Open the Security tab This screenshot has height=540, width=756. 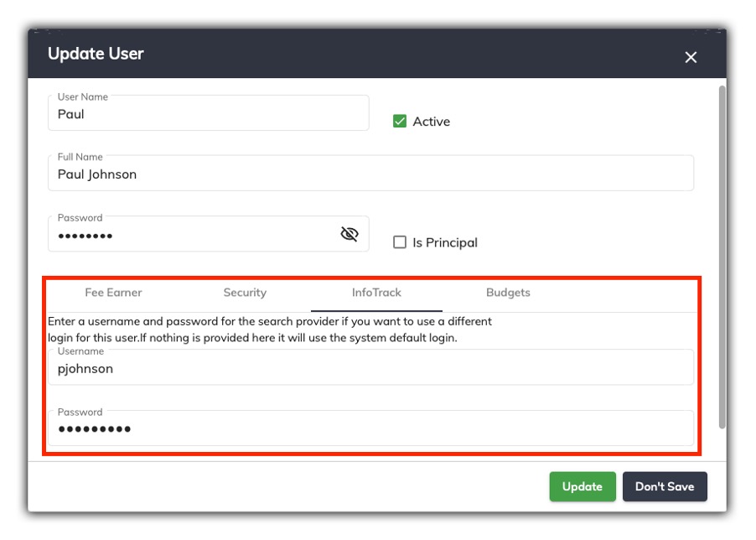[244, 293]
